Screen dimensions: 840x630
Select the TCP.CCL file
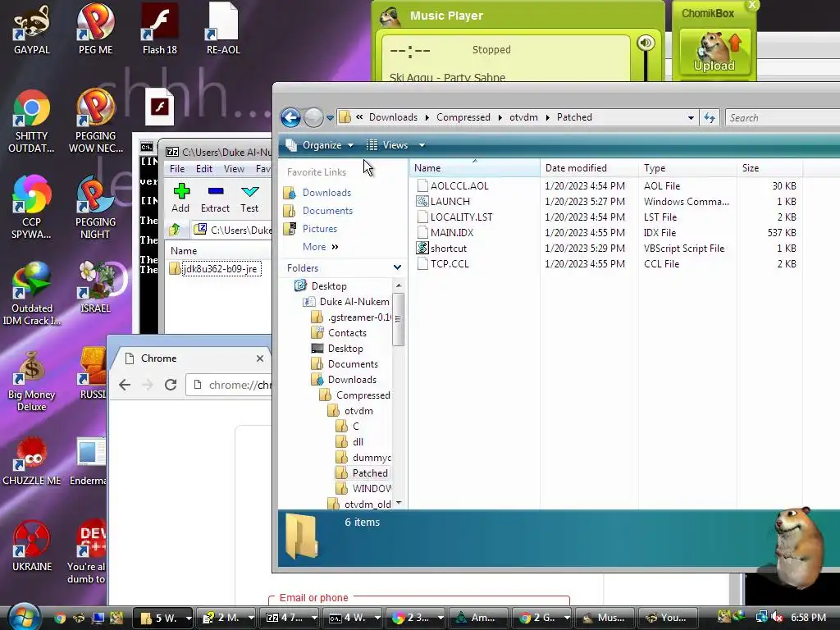450,264
